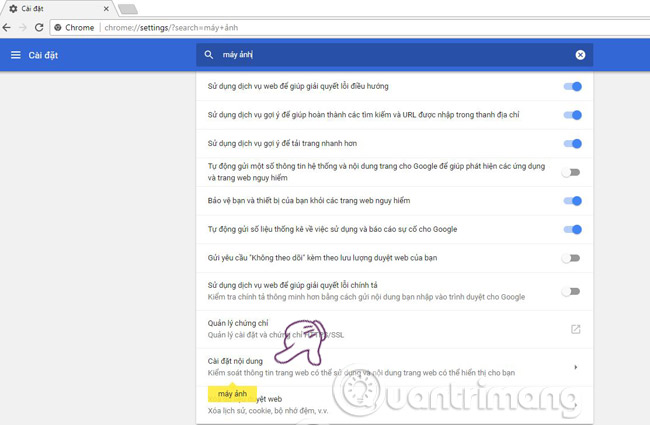The image size is (650, 425).
Task: Click "Bảo vệ bạn và thiết bị" label
Action: click(309, 201)
